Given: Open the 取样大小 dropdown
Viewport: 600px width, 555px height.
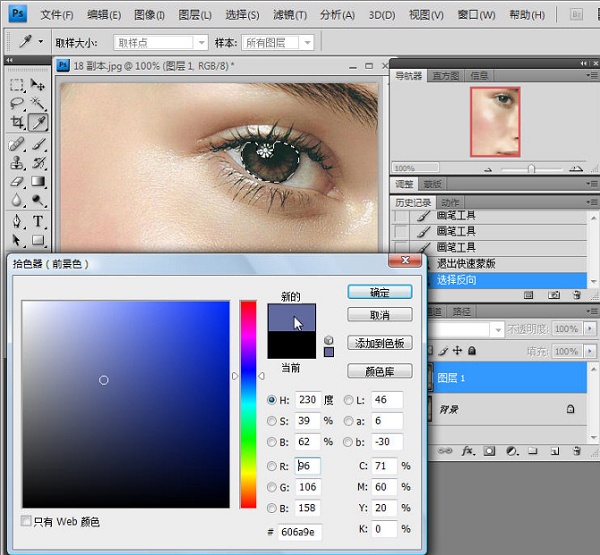Looking at the screenshot, I should tap(161, 42).
